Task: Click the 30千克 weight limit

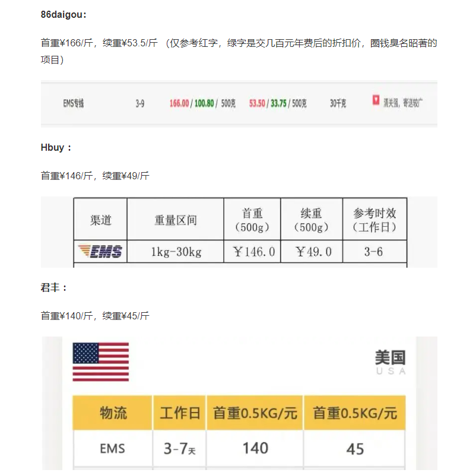Action: 338,104
